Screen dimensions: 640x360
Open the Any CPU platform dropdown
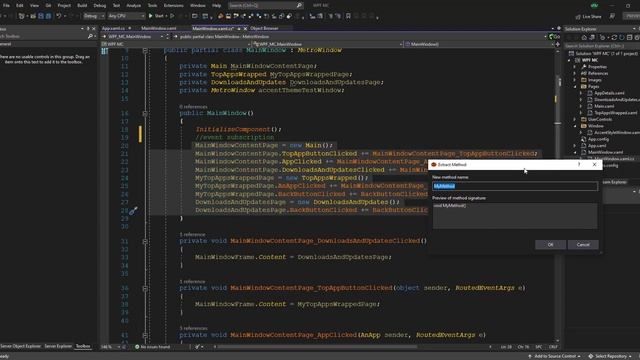click(126, 16)
